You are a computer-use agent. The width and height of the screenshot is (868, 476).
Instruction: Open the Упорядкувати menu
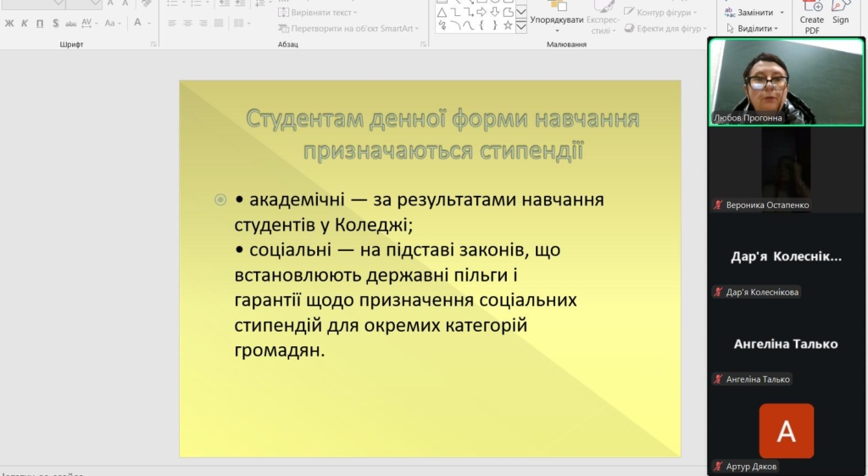tap(557, 20)
